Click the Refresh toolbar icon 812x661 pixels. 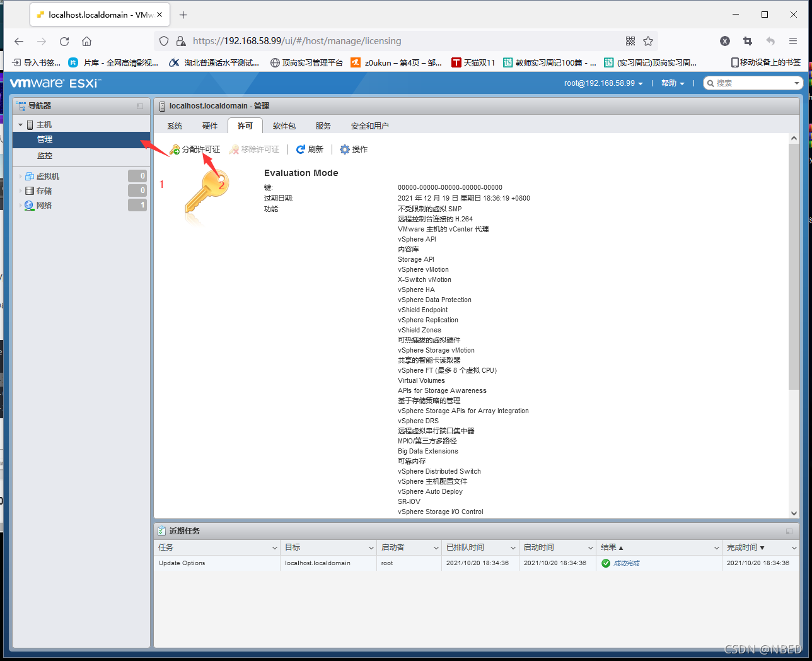coord(301,149)
